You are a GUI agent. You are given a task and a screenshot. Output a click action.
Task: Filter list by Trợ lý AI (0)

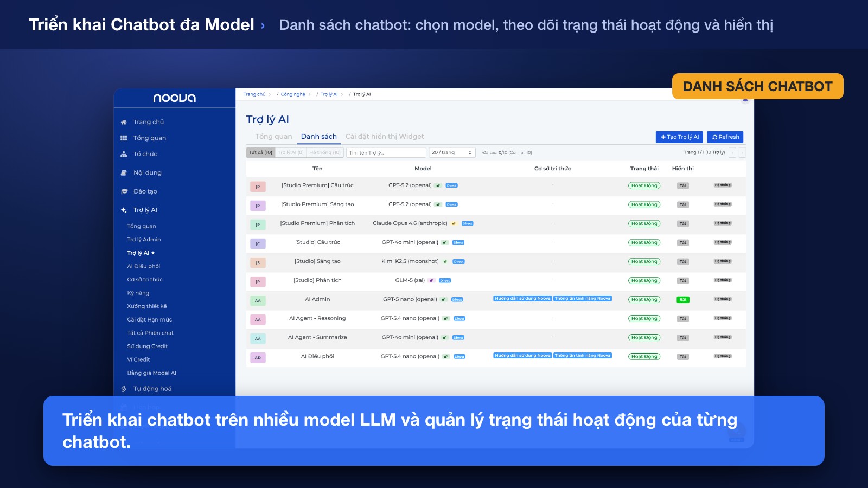pyautogui.click(x=291, y=153)
